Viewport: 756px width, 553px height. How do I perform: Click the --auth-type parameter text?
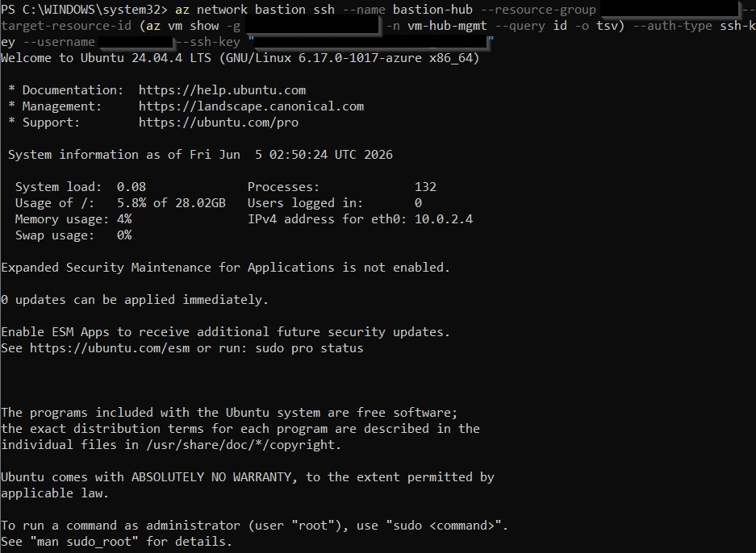point(672,26)
